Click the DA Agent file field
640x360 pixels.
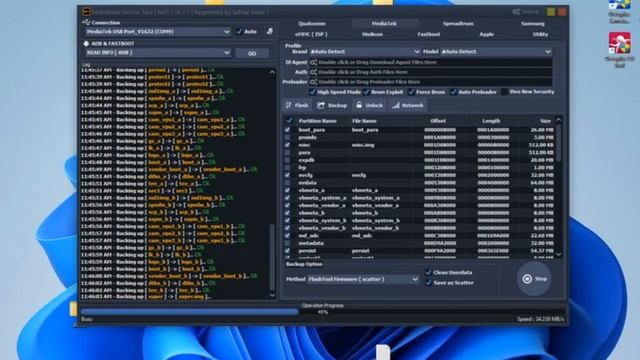431,62
